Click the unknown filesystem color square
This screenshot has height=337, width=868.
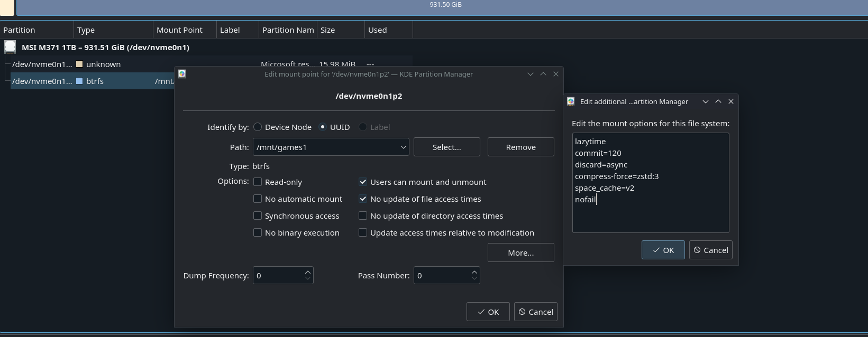[x=79, y=64]
